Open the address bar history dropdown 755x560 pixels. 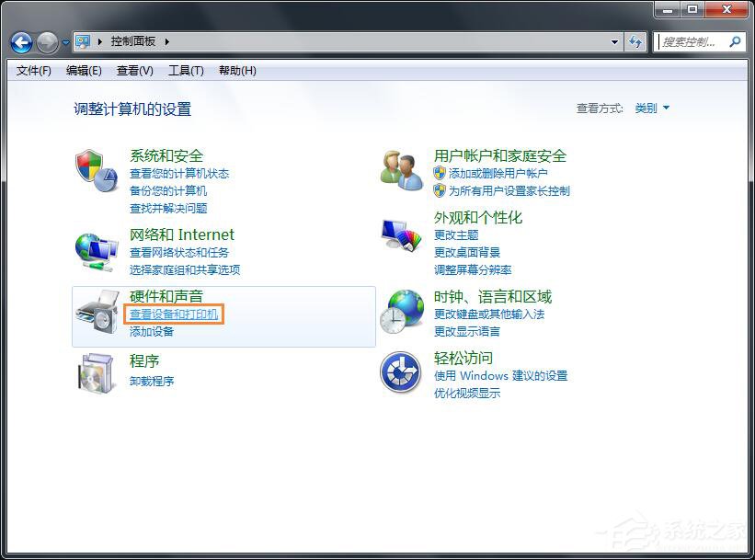coord(612,42)
